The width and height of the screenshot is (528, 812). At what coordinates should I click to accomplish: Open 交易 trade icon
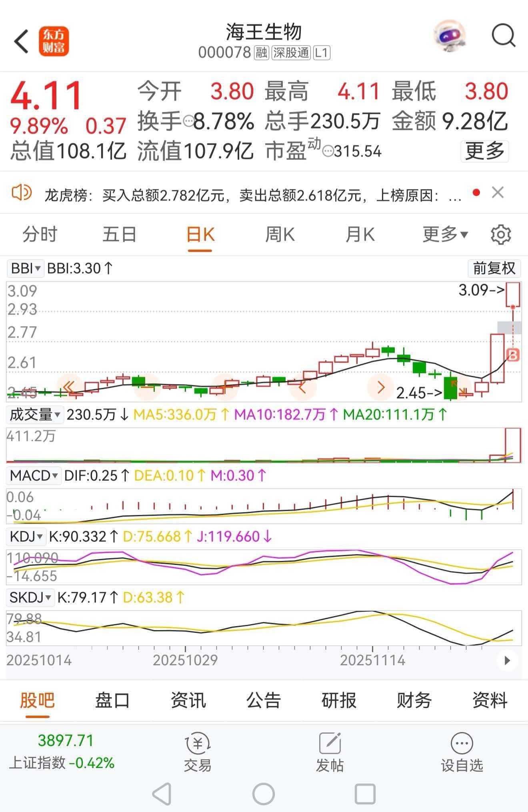click(198, 752)
